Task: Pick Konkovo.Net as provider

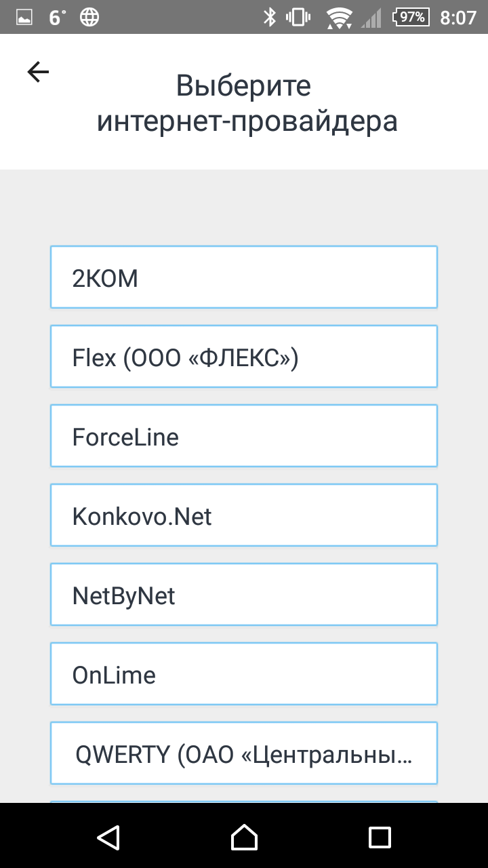Action: 244,515
